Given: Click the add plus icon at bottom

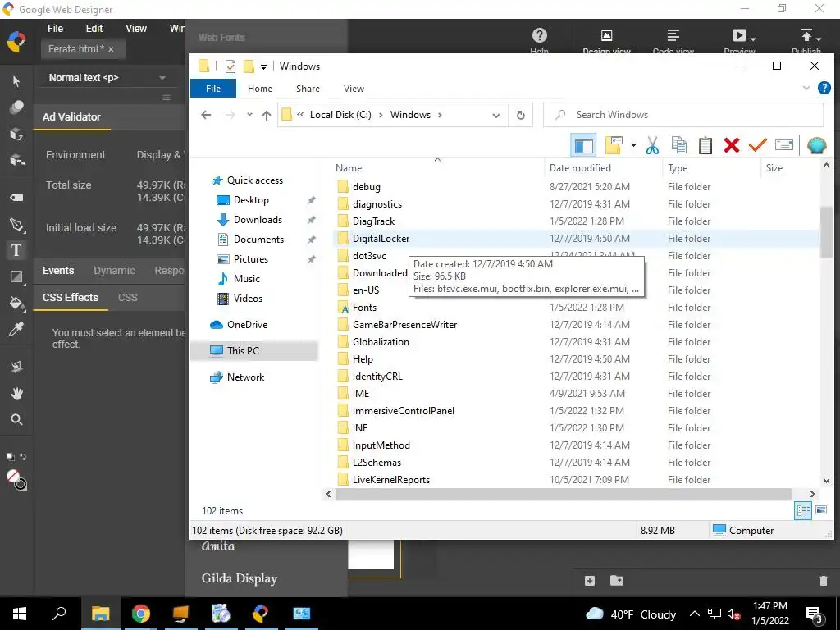Looking at the screenshot, I should pos(590,581).
